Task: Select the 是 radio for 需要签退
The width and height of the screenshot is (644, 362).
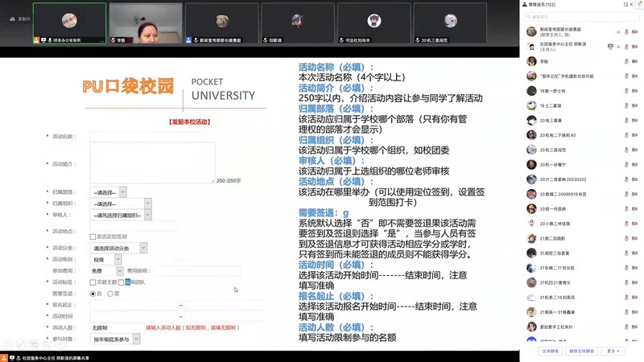Action: click(110, 294)
